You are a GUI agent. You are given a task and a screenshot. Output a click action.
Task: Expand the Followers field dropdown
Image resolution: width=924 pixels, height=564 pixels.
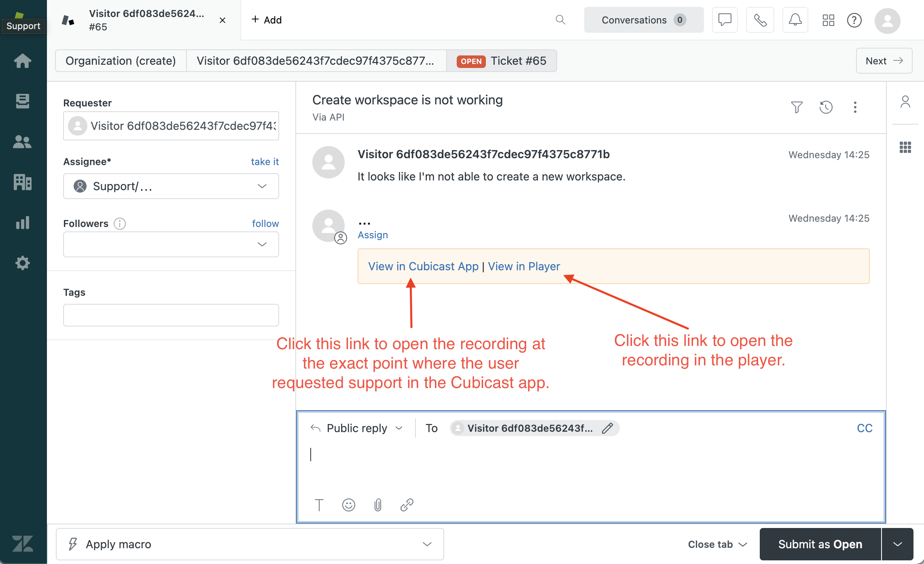(262, 244)
